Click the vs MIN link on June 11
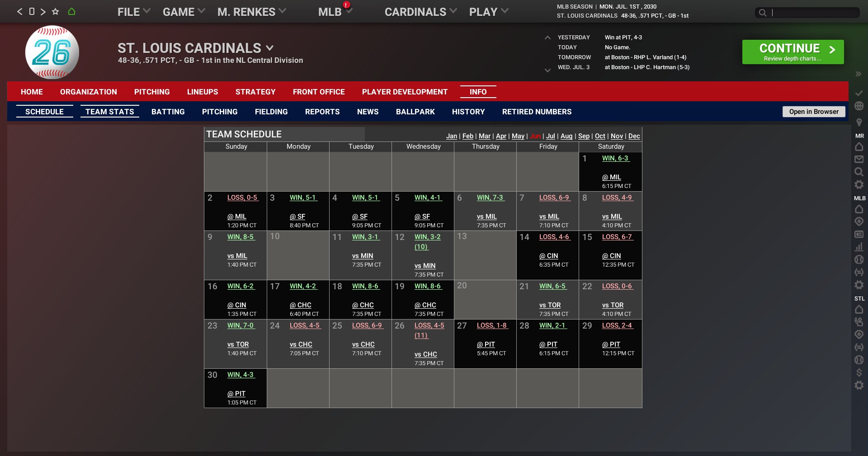 363,256
